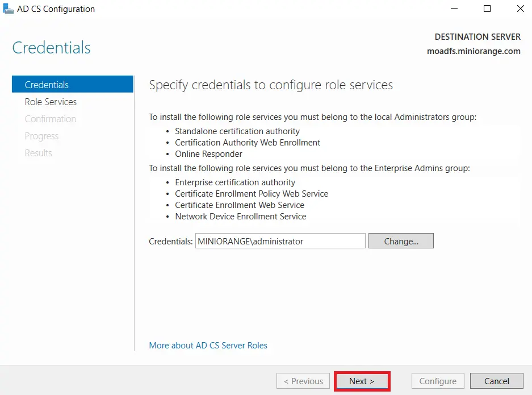
Task: Click the Results step label
Action: point(38,153)
